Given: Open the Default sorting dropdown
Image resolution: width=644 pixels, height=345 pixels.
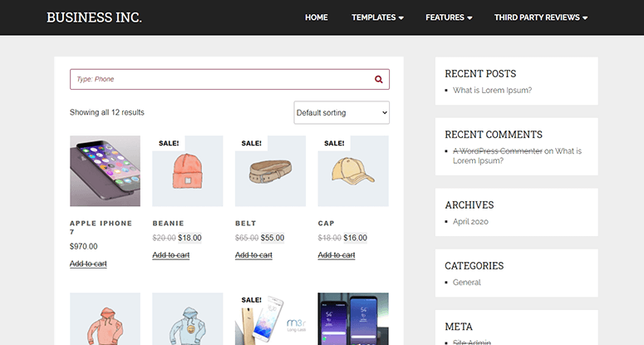Looking at the screenshot, I should [342, 112].
